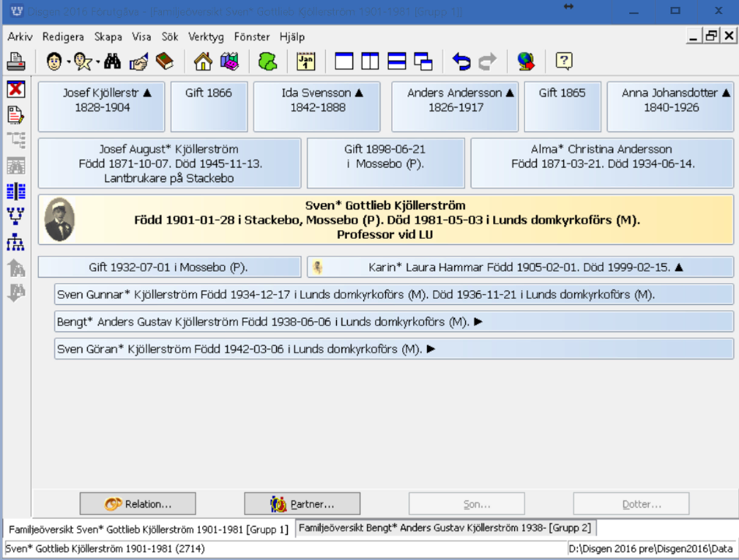The image size is (739, 560).
Task: Click the Partner... button
Action: tap(302, 504)
